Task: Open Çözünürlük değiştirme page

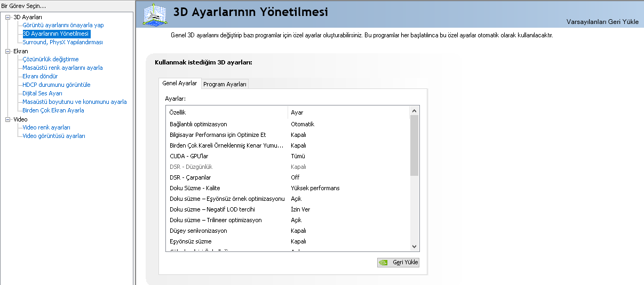Action: click(x=51, y=59)
